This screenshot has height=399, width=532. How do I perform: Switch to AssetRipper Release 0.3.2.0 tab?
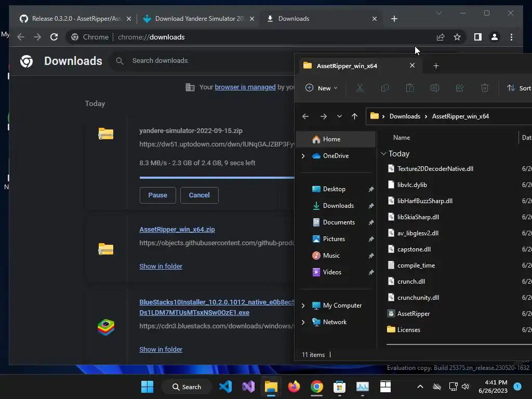tap(75, 19)
